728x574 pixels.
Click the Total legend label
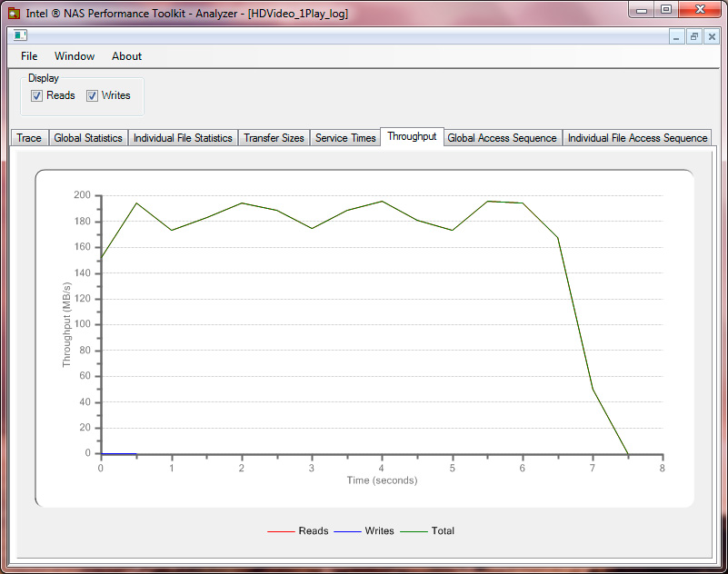click(x=443, y=530)
